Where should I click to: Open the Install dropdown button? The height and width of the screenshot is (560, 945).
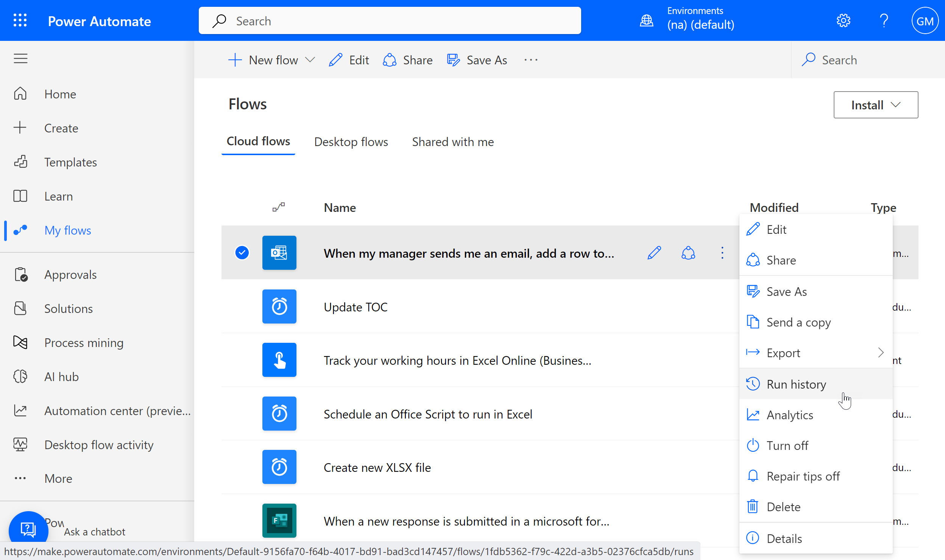(875, 105)
